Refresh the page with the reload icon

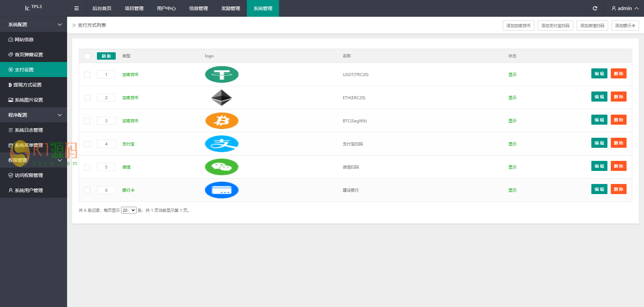click(595, 8)
